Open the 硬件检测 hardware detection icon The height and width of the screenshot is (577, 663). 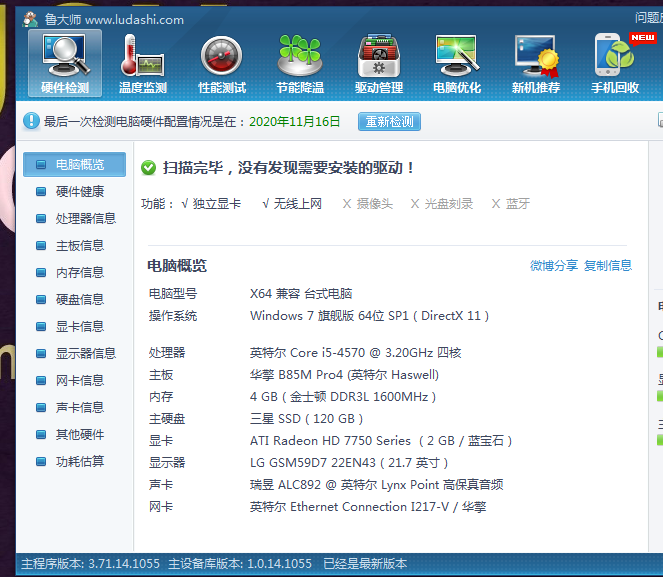tap(65, 62)
